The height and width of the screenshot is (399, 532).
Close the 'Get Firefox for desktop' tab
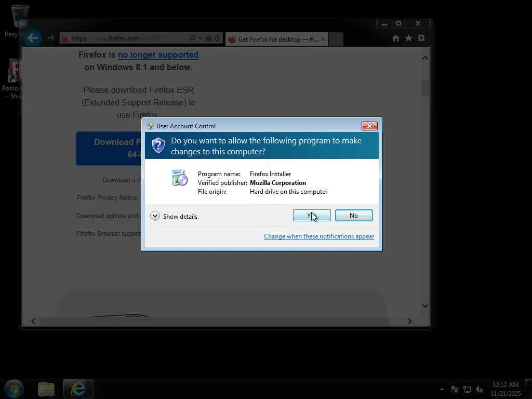pyautogui.click(x=323, y=39)
